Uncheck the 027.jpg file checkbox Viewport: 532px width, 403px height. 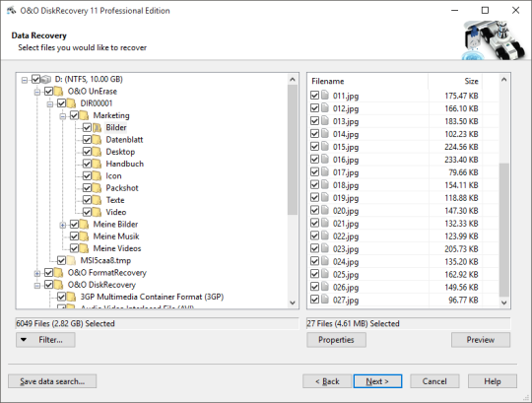coord(314,300)
